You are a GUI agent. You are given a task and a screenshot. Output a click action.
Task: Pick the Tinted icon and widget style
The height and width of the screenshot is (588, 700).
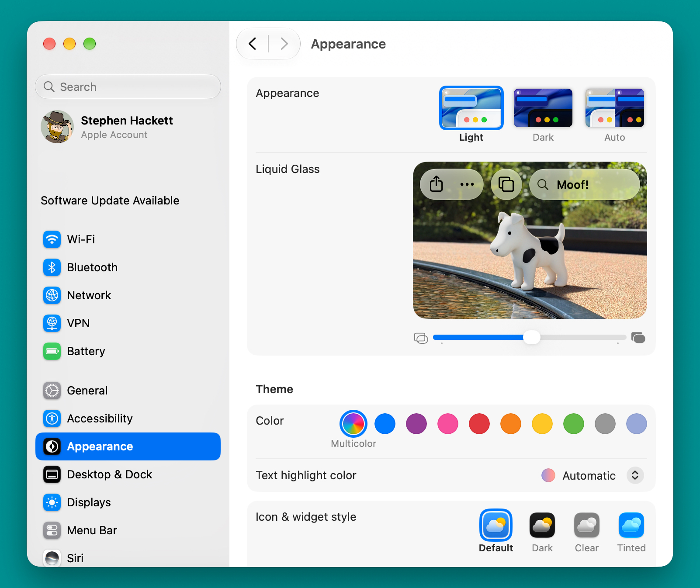[x=631, y=525]
